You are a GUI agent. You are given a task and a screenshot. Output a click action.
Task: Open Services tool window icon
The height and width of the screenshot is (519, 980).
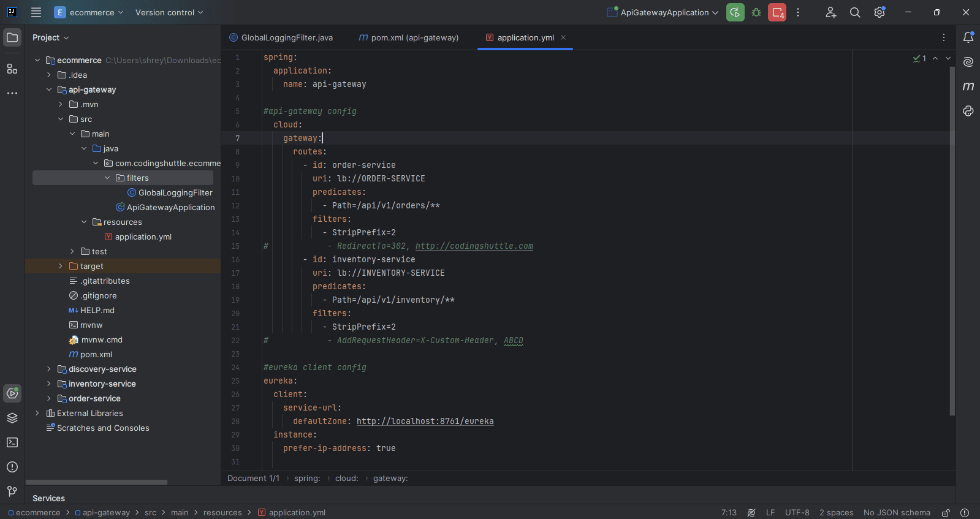point(12,393)
